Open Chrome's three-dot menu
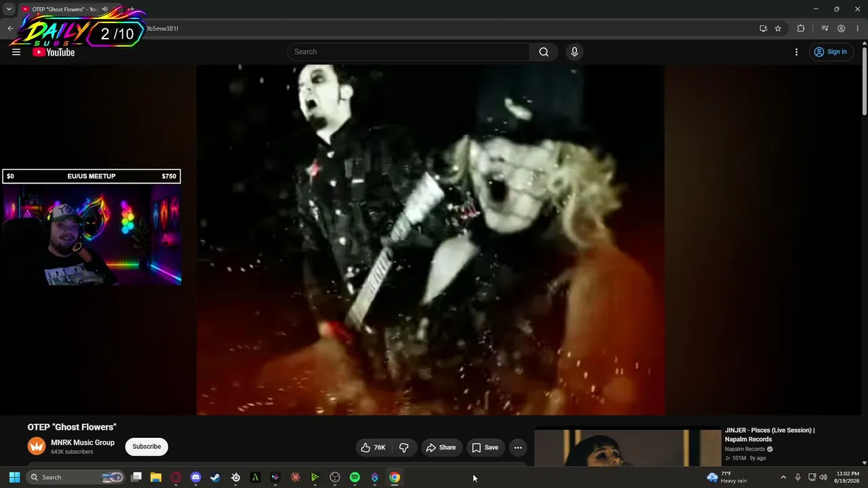Image resolution: width=868 pixels, height=488 pixels. (857, 28)
